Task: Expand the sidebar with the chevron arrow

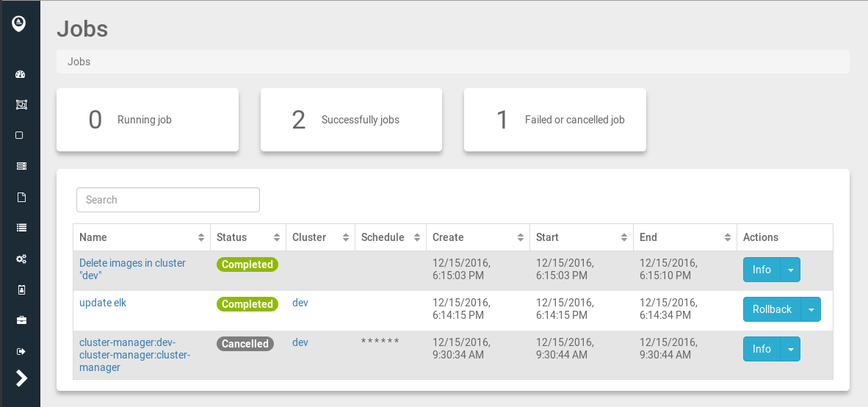Action: pyautogui.click(x=21, y=378)
